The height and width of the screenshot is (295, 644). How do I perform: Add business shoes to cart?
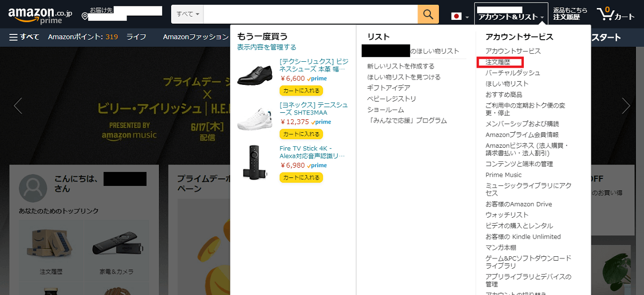click(x=301, y=90)
